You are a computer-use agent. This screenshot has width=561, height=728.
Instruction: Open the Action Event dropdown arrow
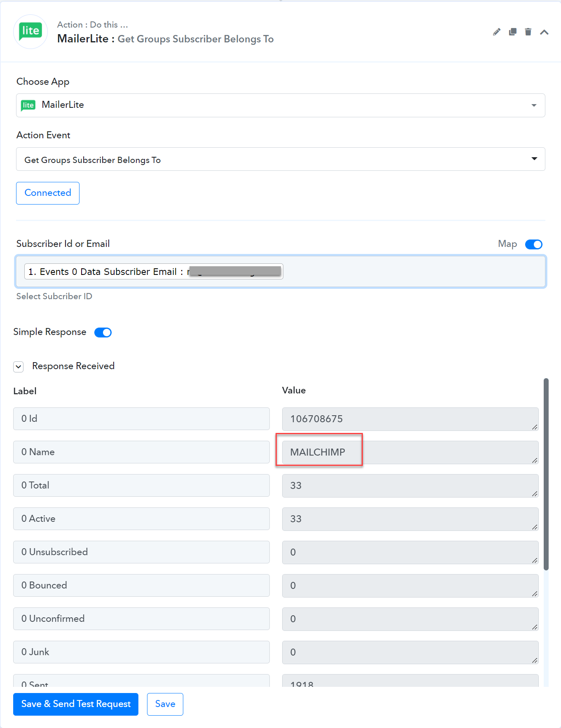pyautogui.click(x=534, y=159)
